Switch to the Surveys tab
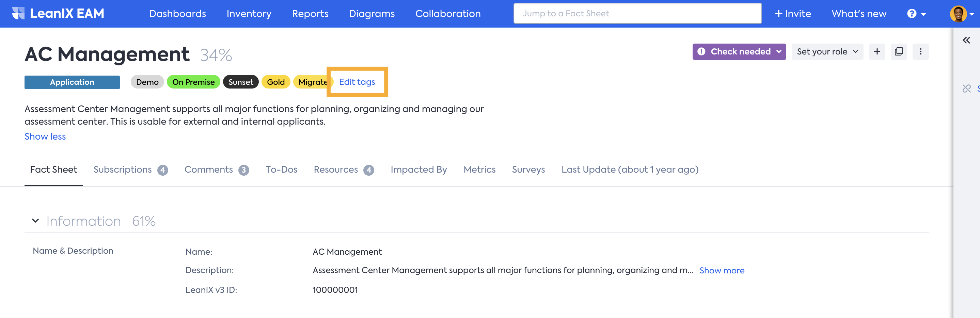 [528, 170]
